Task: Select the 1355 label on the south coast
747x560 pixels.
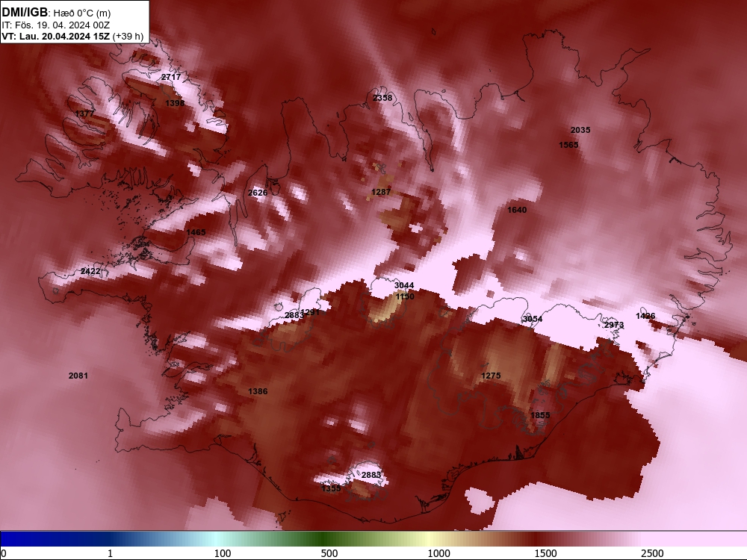Action: [331, 488]
